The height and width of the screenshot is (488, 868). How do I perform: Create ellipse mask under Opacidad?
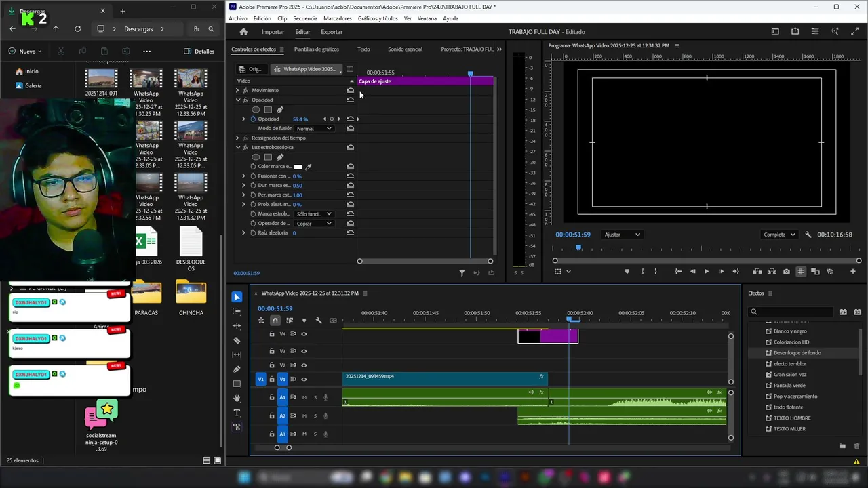(x=256, y=110)
